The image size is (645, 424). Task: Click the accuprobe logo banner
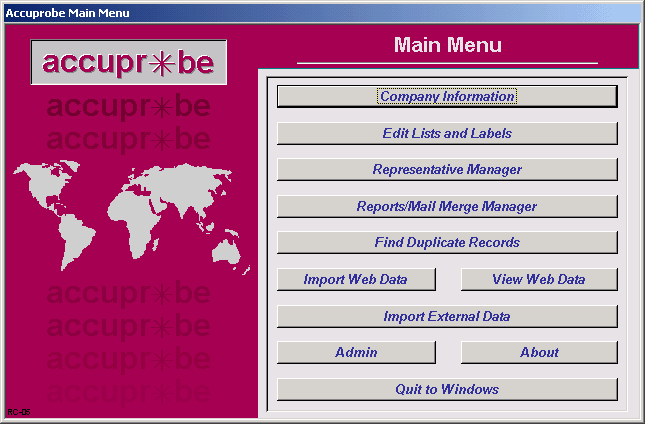(x=129, y=62)
